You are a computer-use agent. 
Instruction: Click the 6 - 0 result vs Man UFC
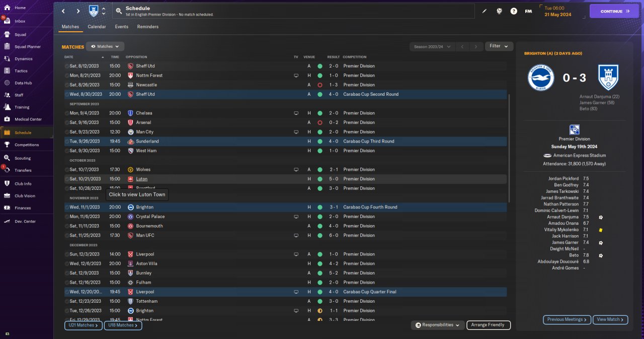pyautogui.click(x=334, y=235)
